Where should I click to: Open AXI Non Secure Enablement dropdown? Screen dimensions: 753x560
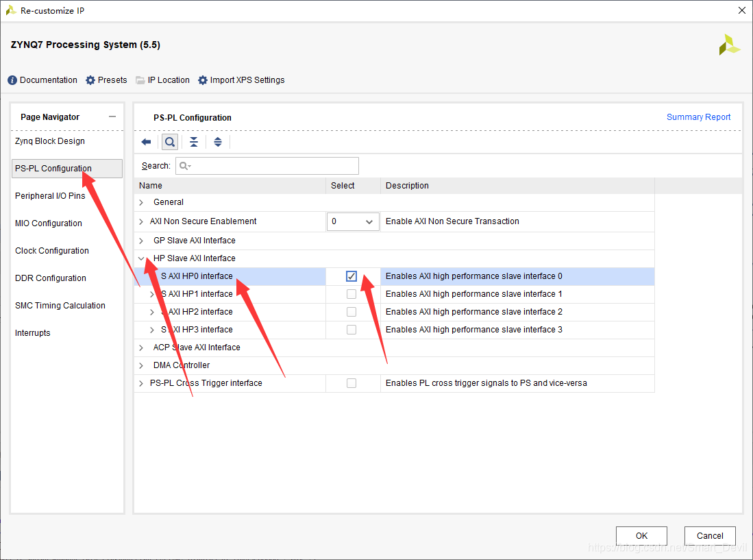(x=353, y=221)
